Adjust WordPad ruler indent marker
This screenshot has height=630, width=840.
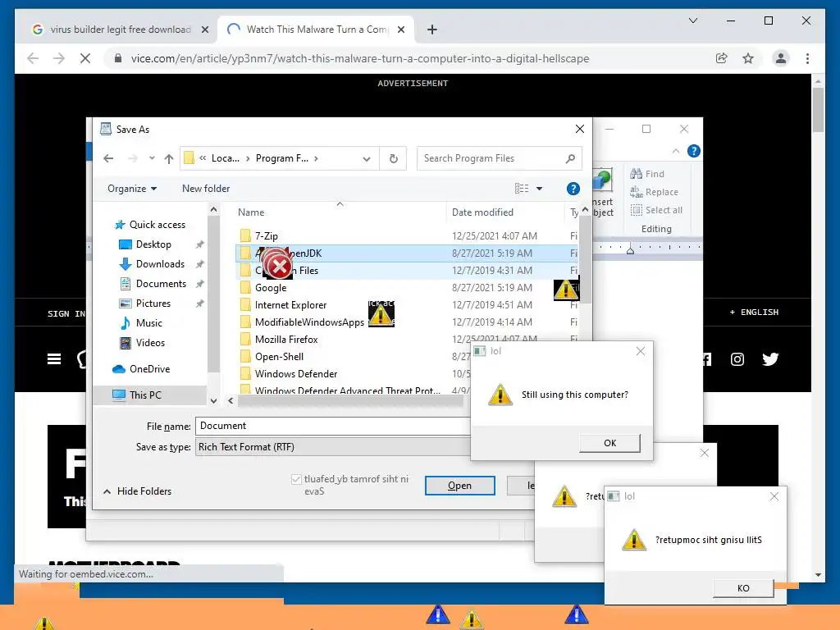pyautogui.click(x=631, y=249)
